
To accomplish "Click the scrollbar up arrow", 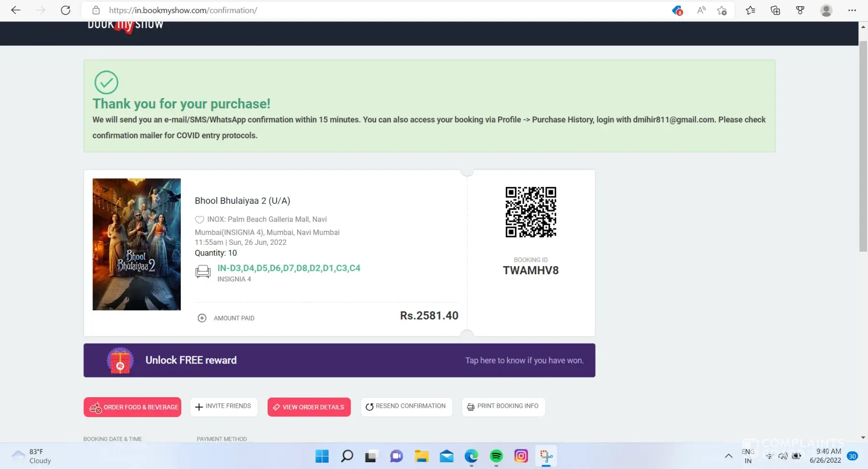I will [x=863, y=27].
